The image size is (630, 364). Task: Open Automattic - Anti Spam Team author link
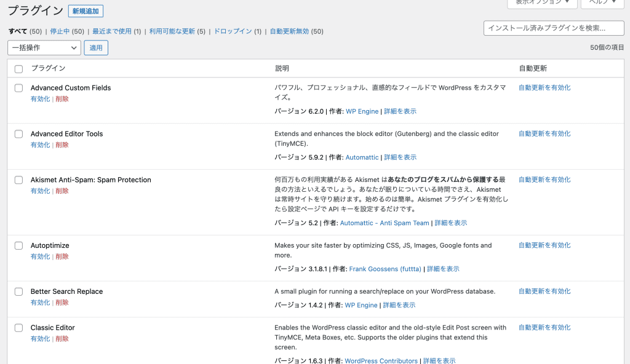pos(385,223)
